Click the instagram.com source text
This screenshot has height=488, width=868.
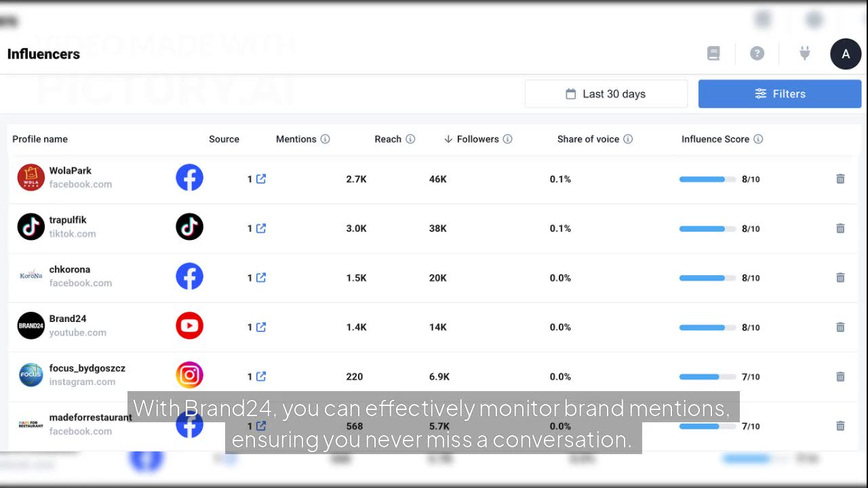click(82, 382)
